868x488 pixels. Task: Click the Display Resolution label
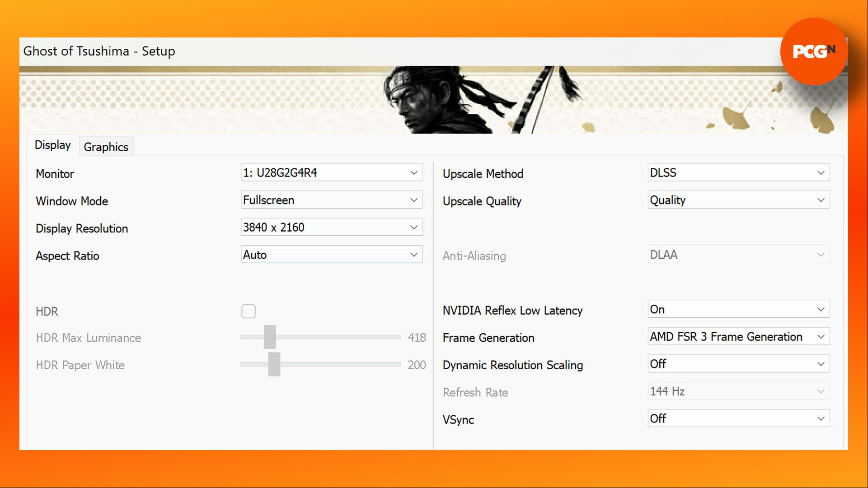[82, 228]
